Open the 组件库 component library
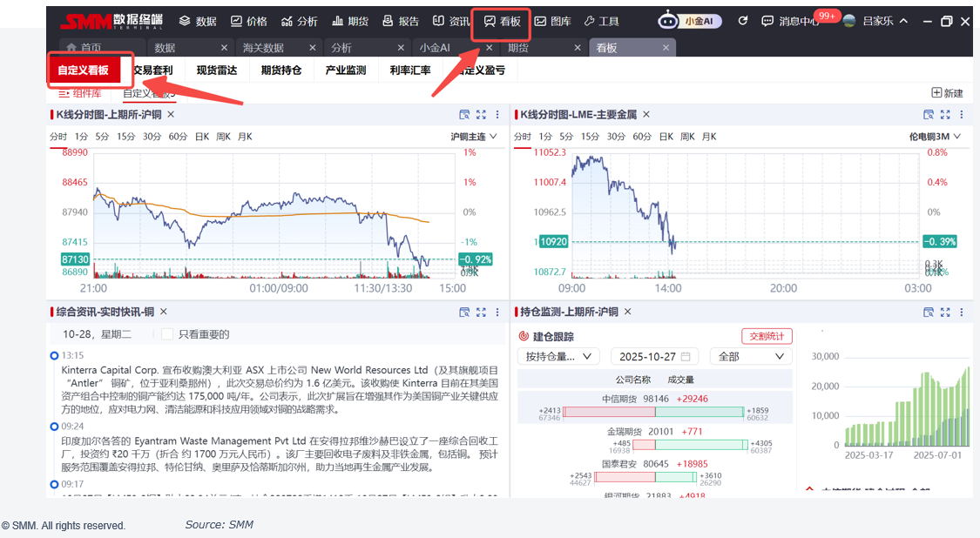 click(80, 94)
